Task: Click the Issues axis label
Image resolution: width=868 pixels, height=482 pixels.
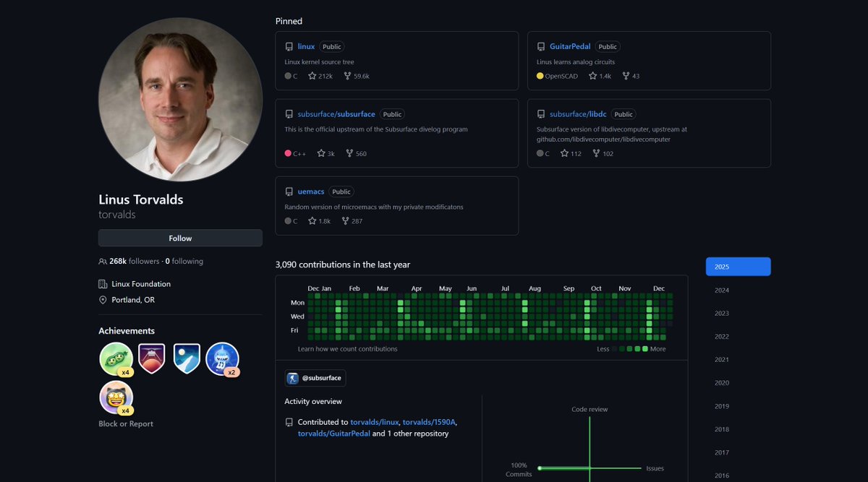Action: (655, 468)
